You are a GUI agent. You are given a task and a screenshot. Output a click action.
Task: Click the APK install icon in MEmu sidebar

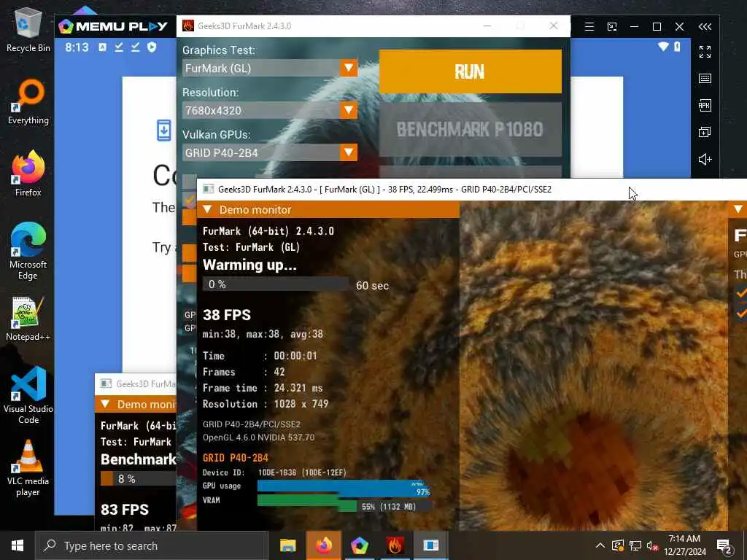point(705,105)
